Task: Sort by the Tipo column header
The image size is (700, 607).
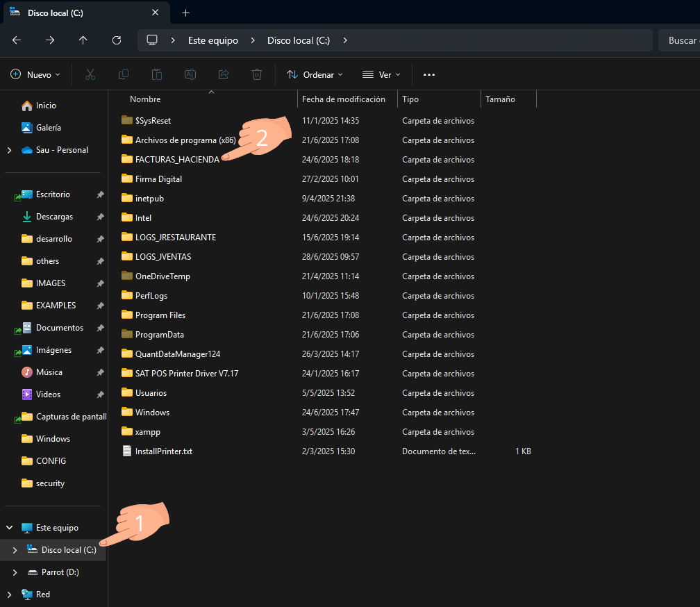Action: 410,99
